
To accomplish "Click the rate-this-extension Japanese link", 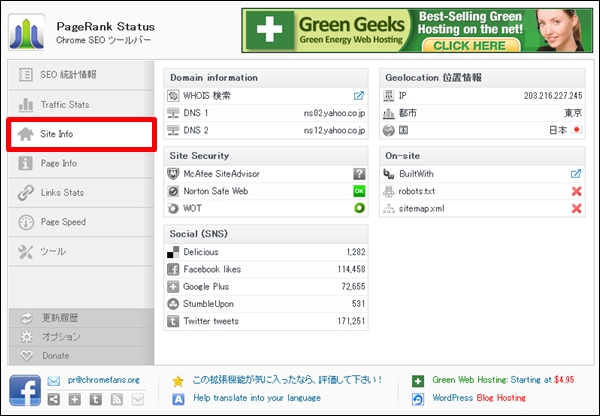I will [287, 380].
